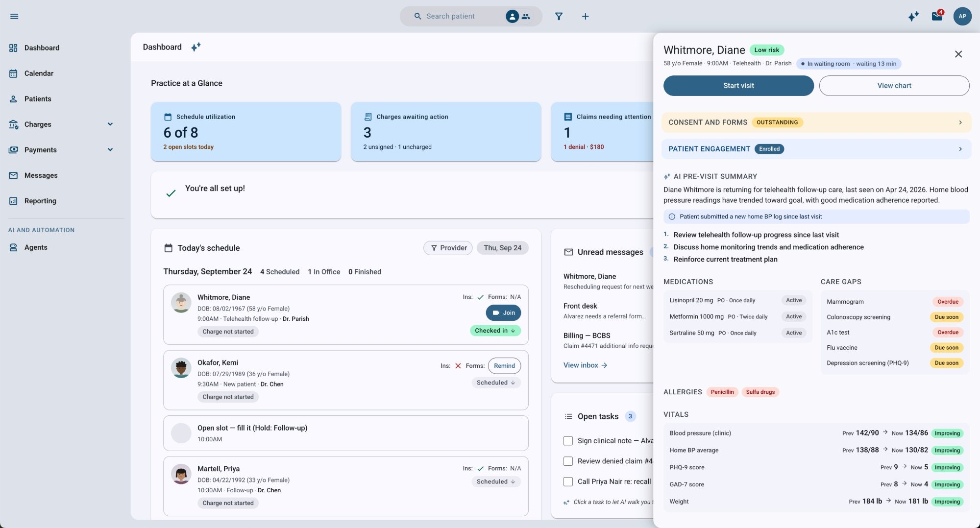This screenshot has height=528, width=980.
Task: Click Kemi Okafor's avatar in schedule
Action: 181,368
